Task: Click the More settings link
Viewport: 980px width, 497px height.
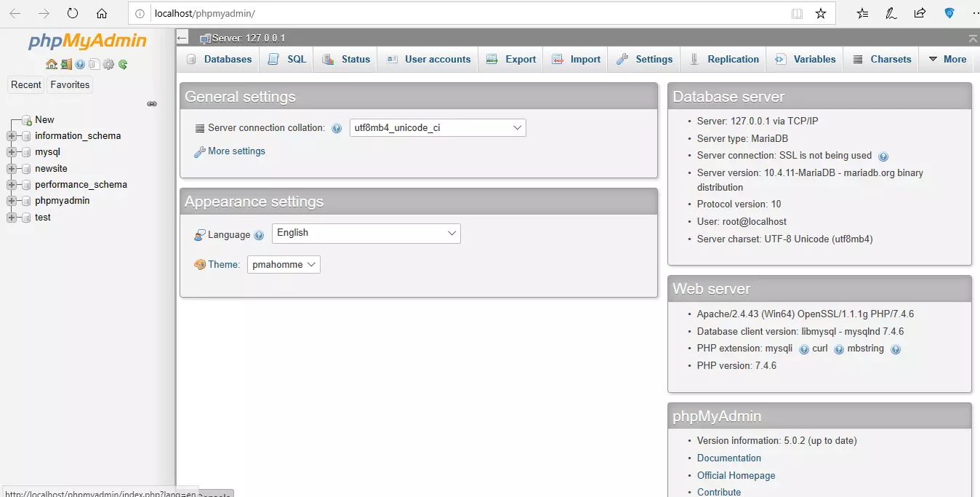Action: (x=236, y=151)
